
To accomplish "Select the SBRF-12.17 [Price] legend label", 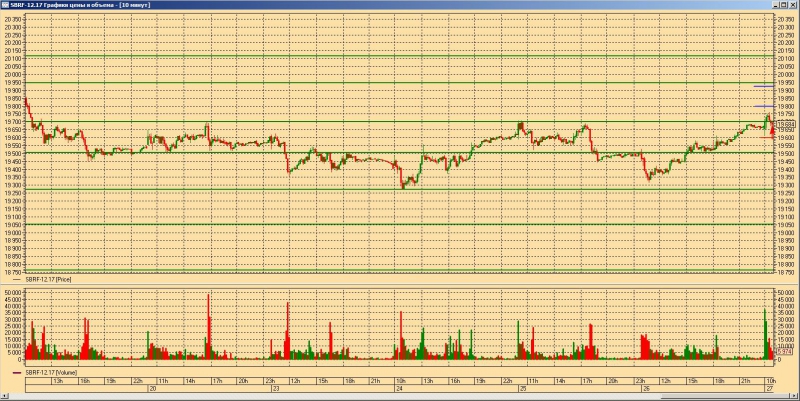I will [x=48, y=280].
